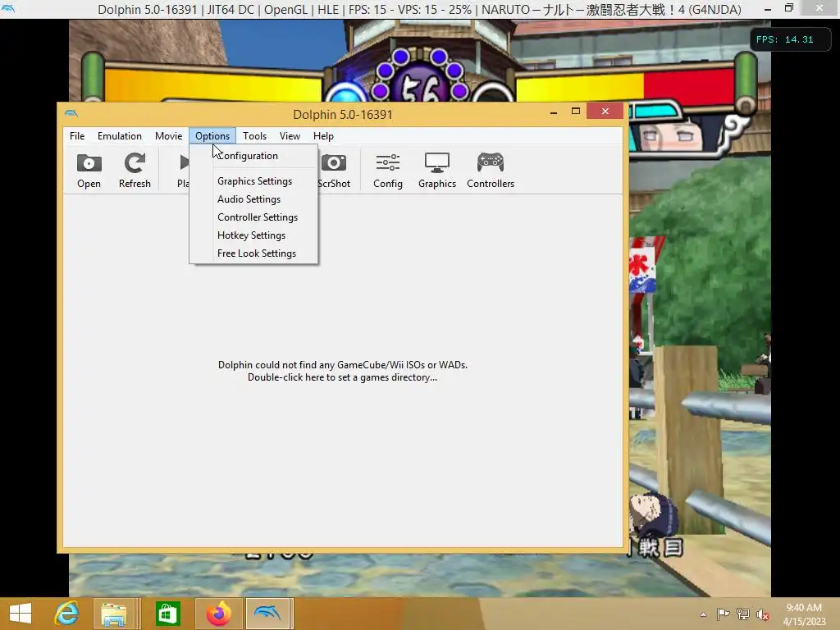Minimize the Naruto game window
The image size is (840, 630).
click(x=768, y=9)
